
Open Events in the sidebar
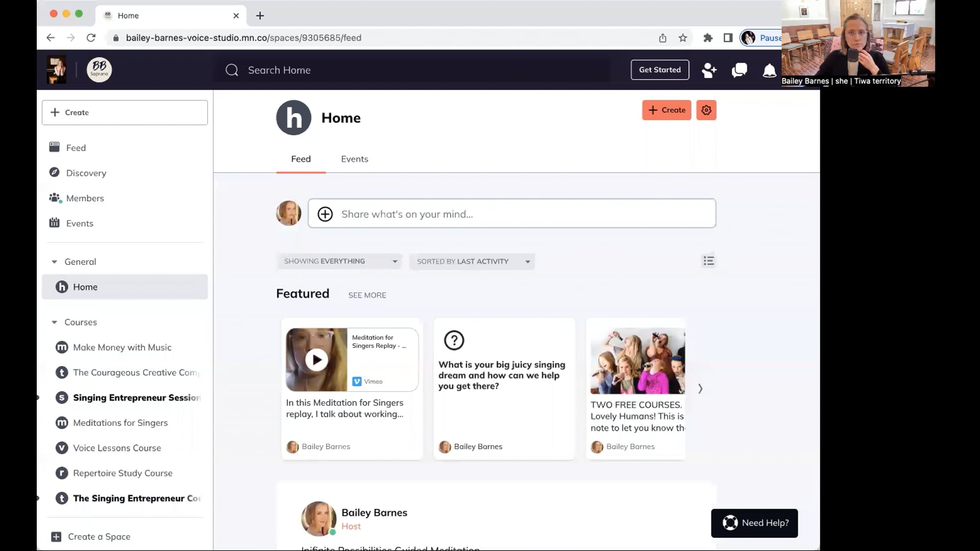pos(79,223)
